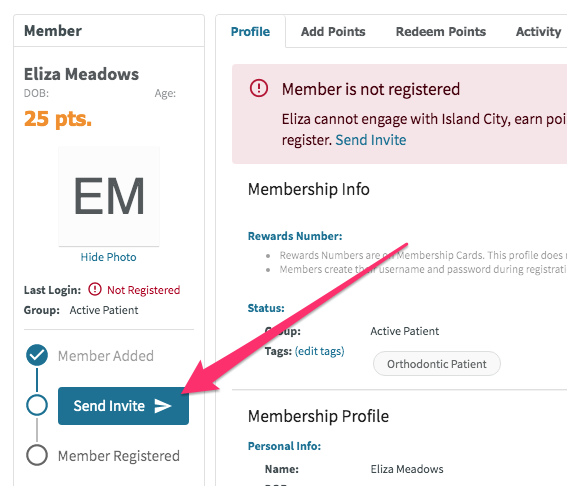Click the 25 pts. points balance
This screenshot has height=486, width=567.
[x=58, y=119]
